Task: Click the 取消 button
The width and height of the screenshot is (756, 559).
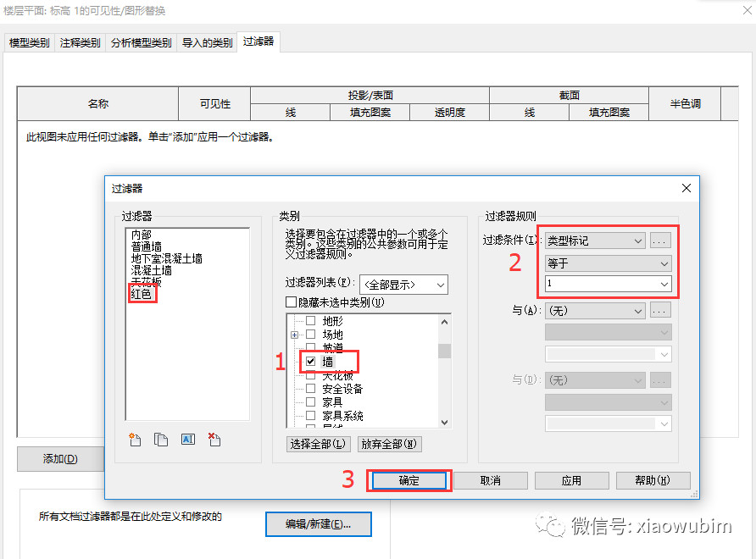Action: pos(491,480)
